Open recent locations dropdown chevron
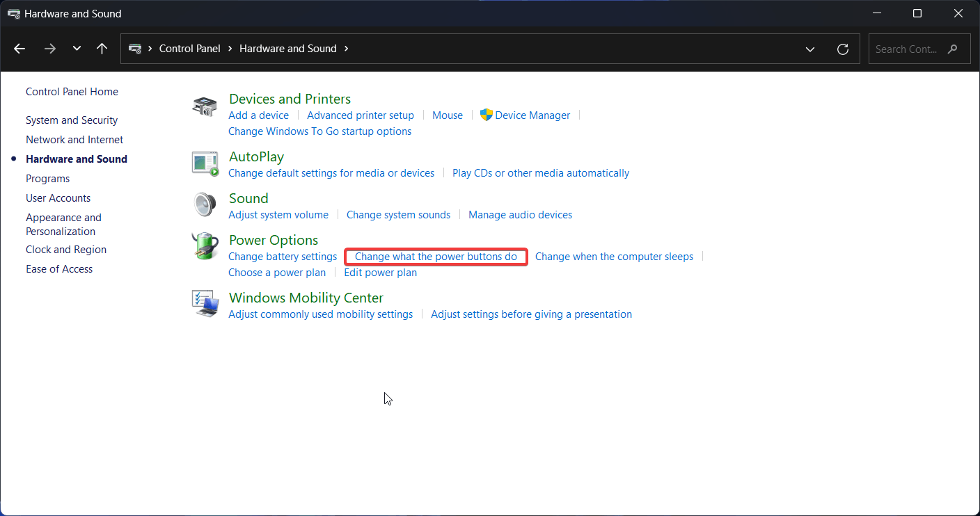This screenshot has height=516, width=980. pos(77,49)
